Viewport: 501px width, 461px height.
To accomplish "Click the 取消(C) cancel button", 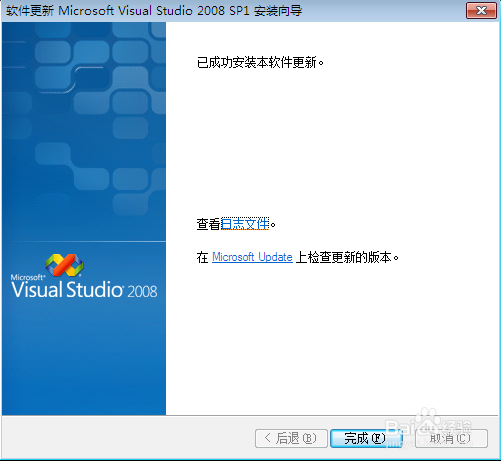I will [x=451, y=438].
